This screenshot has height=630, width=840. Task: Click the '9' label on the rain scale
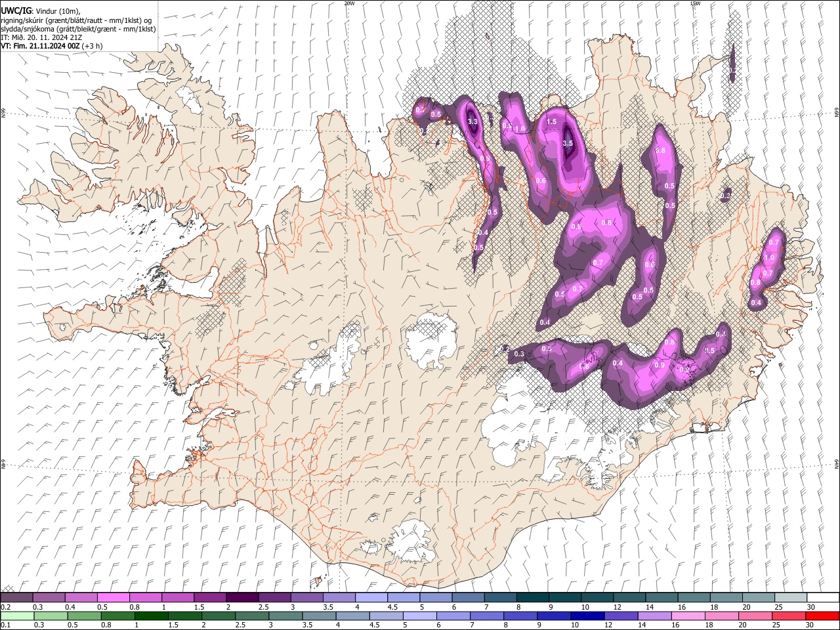(x=539, y=625)
